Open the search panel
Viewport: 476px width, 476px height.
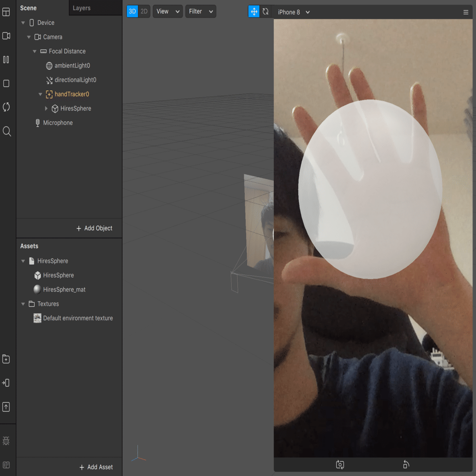[6, 131]
